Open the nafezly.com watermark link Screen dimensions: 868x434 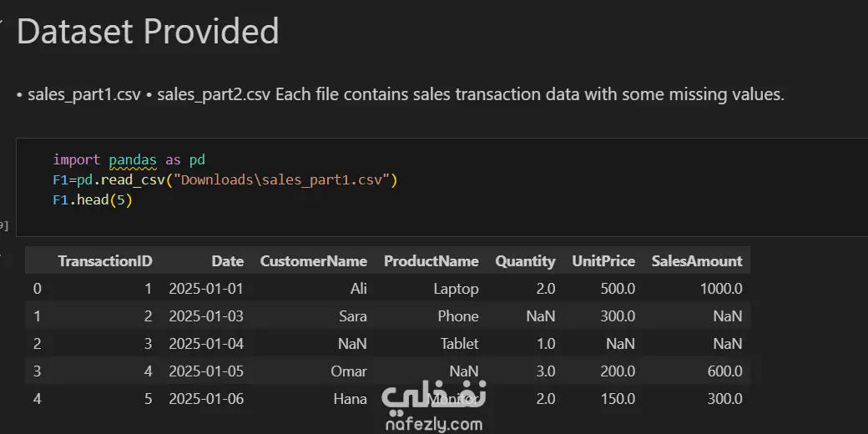(434, 424)
